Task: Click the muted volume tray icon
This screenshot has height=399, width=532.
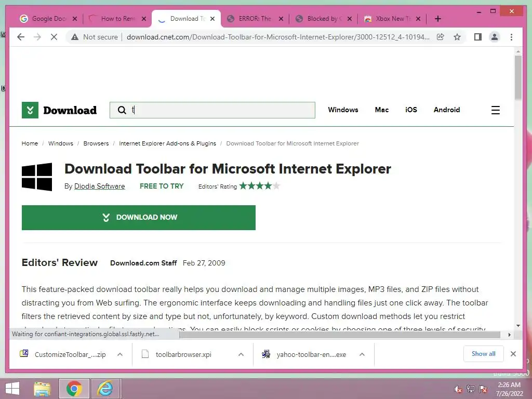Action: [x=458, y=389]
